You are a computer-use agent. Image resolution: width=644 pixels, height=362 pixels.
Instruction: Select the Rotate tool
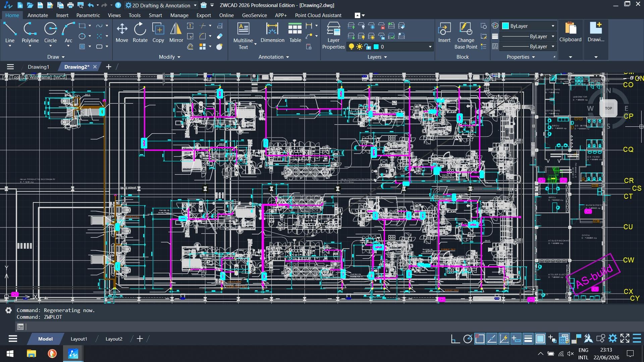point(140,33)
